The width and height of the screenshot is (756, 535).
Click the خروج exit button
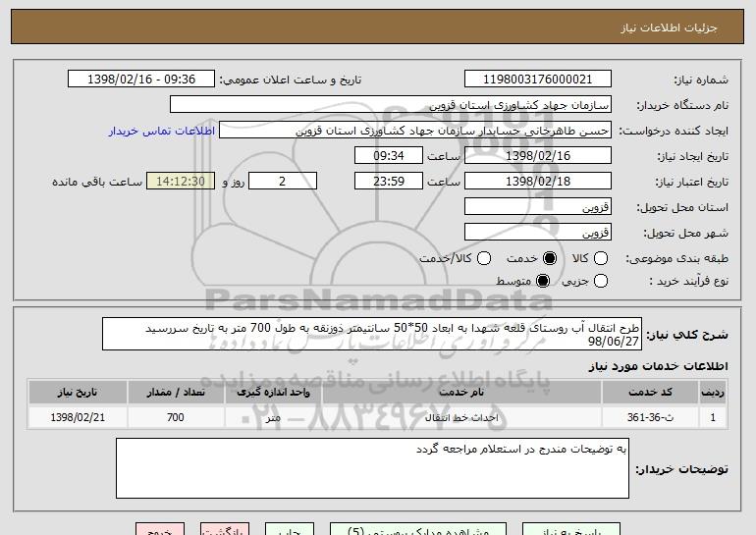pos(160,529)
